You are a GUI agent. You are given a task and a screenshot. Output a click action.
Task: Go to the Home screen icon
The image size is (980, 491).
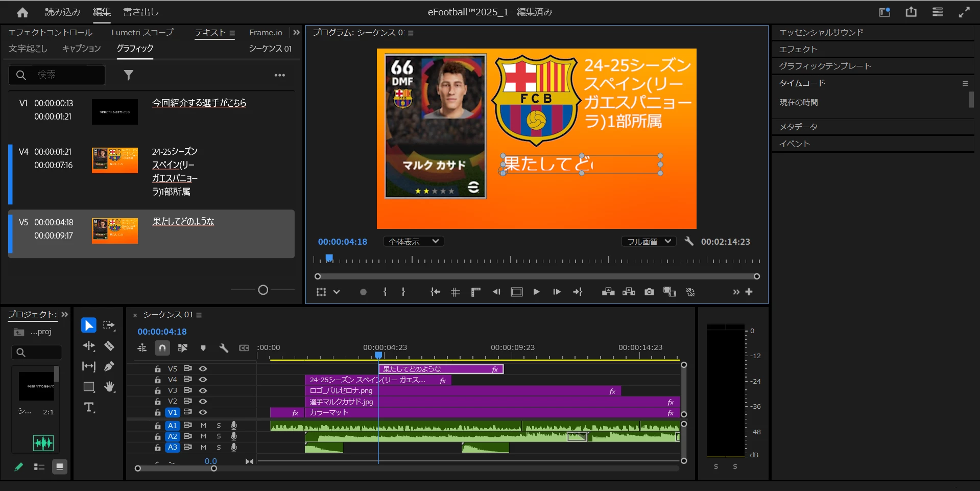pyautogui.click(x=22, y=12)
